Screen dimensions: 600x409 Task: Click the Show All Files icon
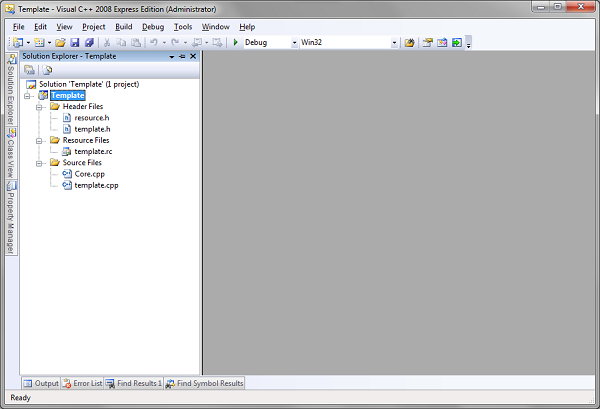click(x=47, y=70)
